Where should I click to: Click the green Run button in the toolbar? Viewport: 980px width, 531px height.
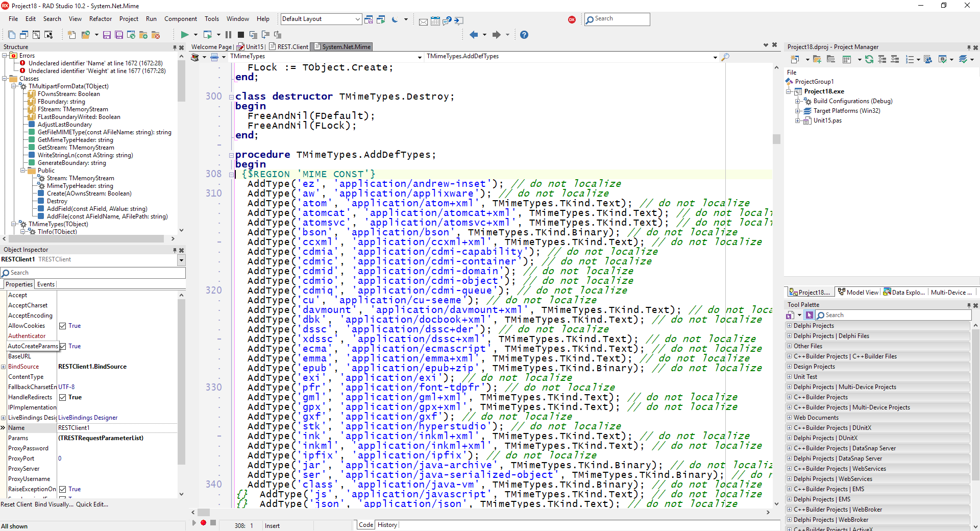pyautogui.click(x=185, y=35)
